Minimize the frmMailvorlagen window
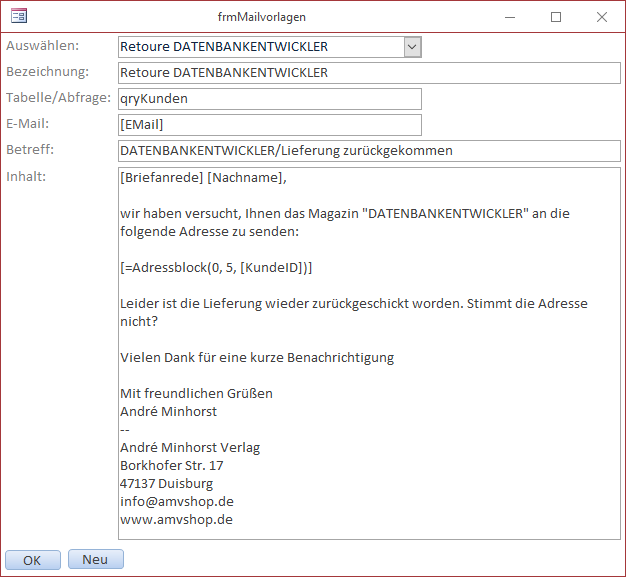This screenshot has height=577, width=626. [x=510, y=17]
